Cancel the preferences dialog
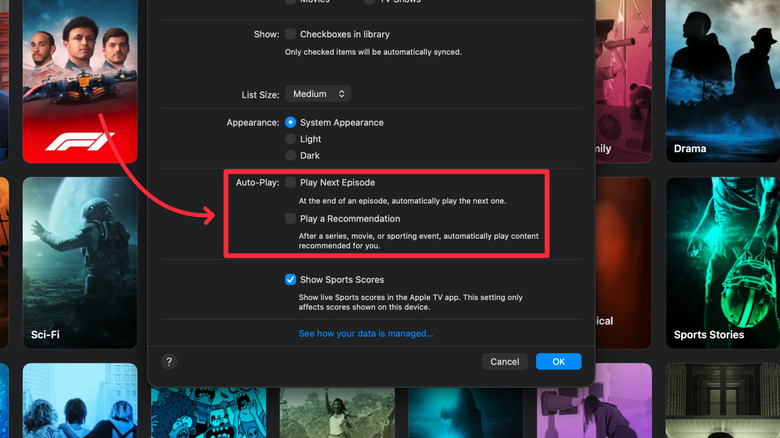The image size is (780, 438). [x=504, y=361]
